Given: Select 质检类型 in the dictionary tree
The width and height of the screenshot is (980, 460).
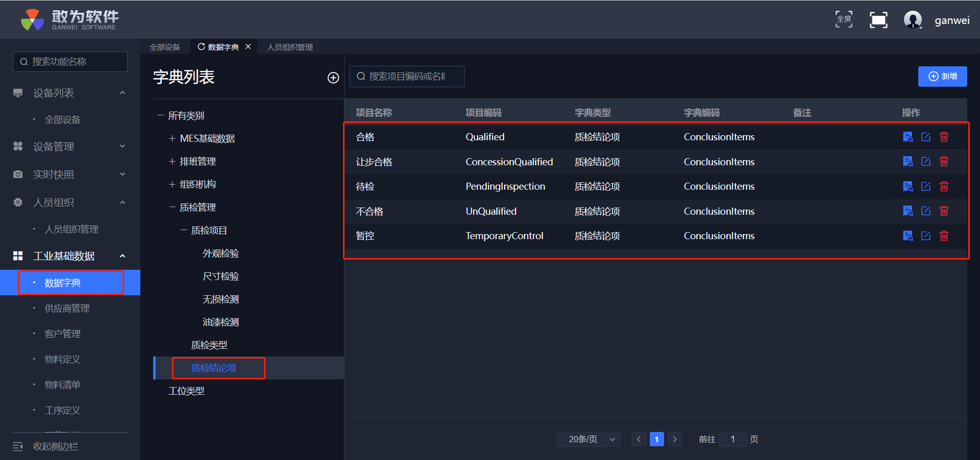Looking at the screenshot, I should (209, 345).
